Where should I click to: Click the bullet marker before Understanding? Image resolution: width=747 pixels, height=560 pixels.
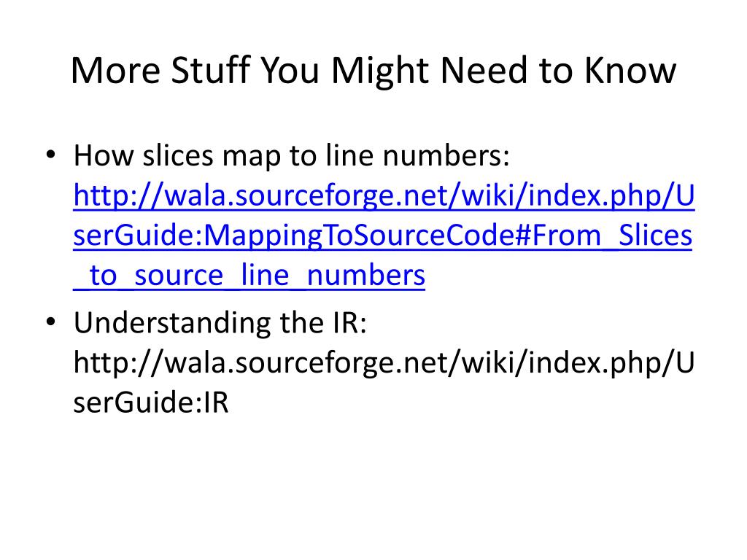(x=50, y=322)
